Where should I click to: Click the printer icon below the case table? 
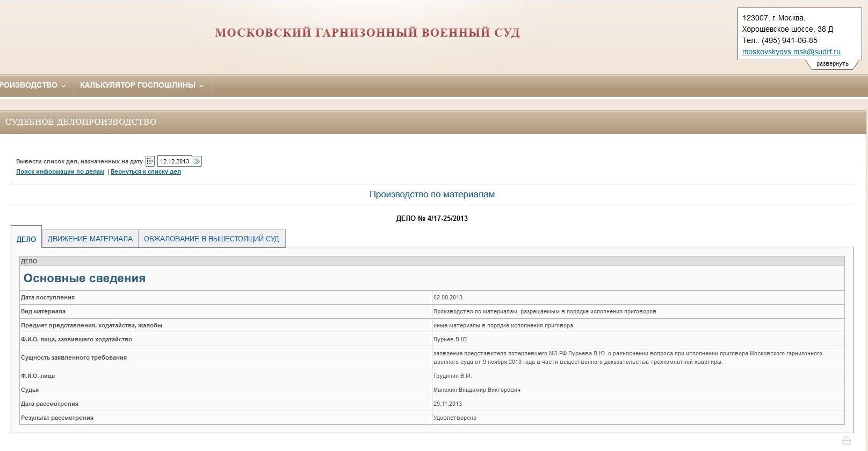846,440
